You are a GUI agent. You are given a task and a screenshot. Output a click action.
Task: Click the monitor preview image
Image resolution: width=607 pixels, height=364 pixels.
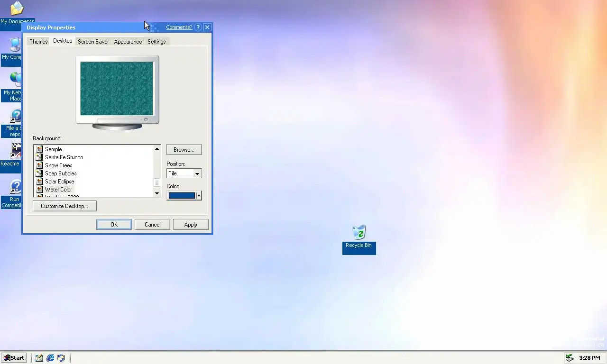(117, 89)
